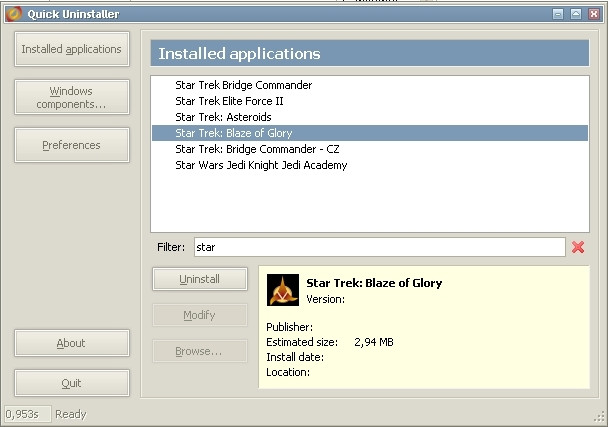Clear the filter with the red X icon
The height and width of the screenshot is (427, 608).
click(x=578, y=247)
